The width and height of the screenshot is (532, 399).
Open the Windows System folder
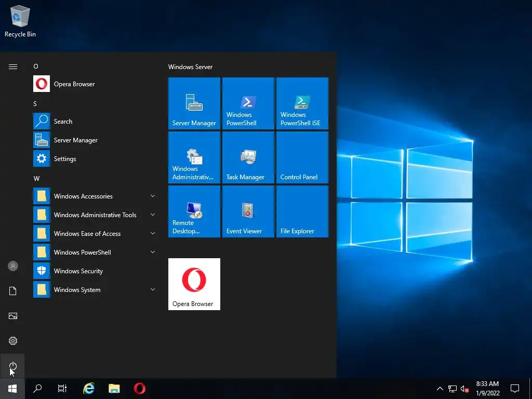tap(95, 290)
